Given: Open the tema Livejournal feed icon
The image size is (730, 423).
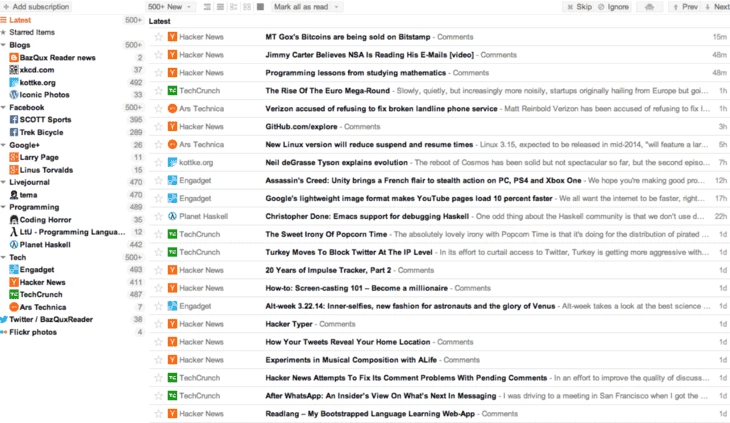Looking at the screenshot, I should pos(14,195).
